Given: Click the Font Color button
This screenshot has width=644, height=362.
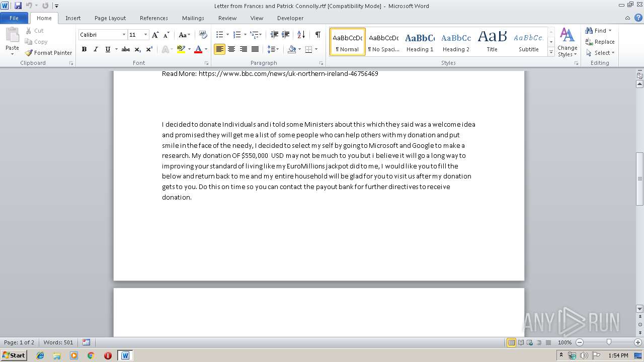Looking at the screenshot, I should pyautogui.click(x=198, y=49).
